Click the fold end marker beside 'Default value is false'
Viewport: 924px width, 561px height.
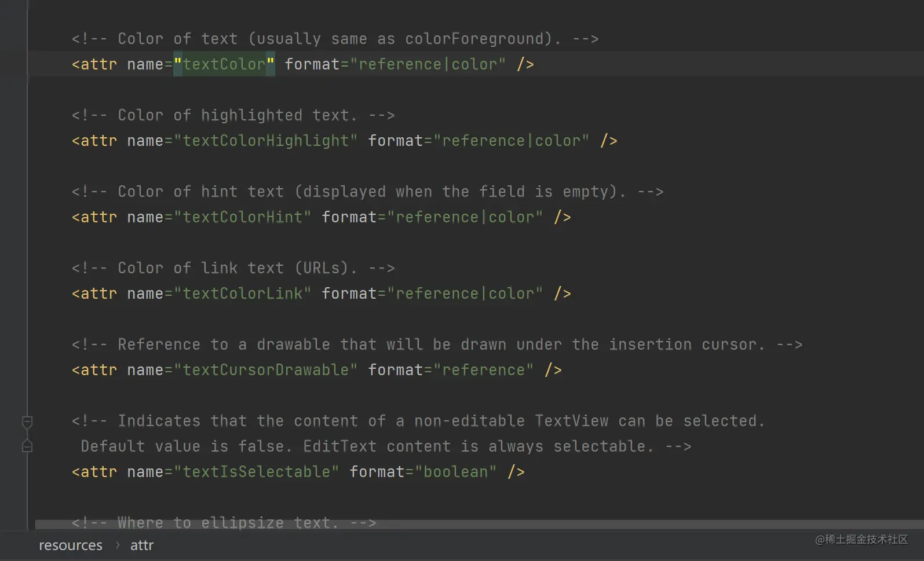tap(27, 446)
